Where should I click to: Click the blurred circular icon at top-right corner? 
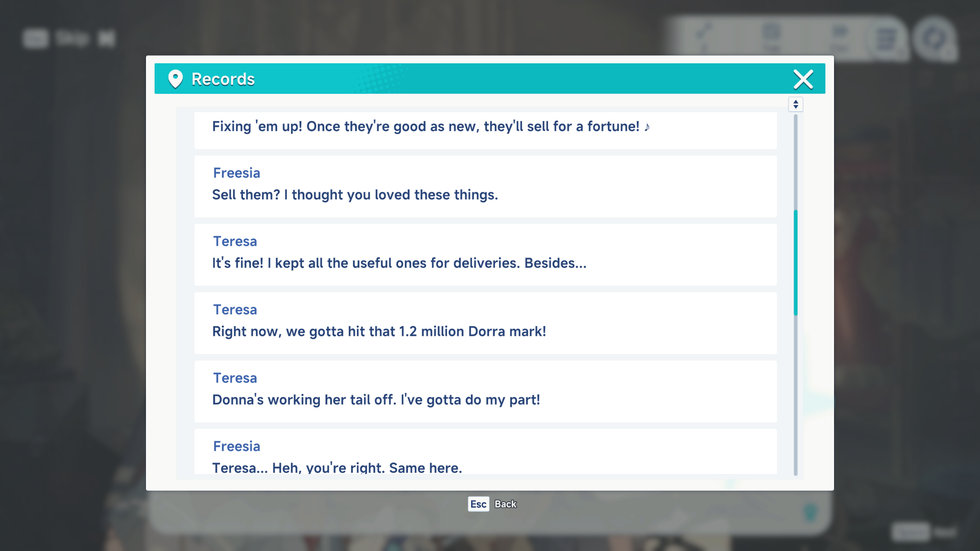[x=935, y=39]
